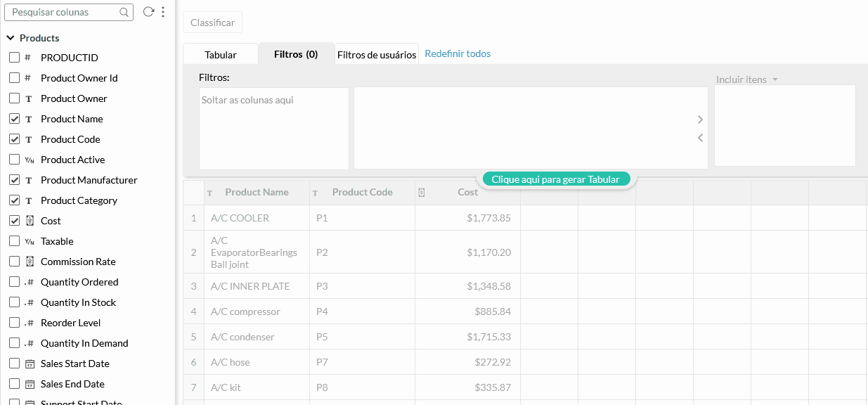Click the right arrow to add filter items
Screen dimensions: 868x405
(700, 120)
